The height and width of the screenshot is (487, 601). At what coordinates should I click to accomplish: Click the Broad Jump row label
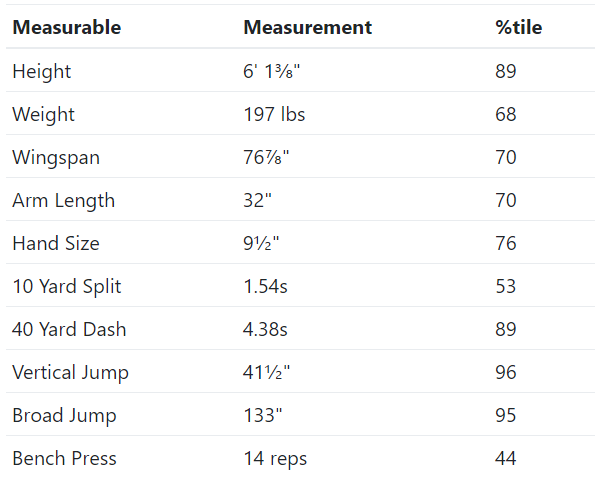coord(64,416)
